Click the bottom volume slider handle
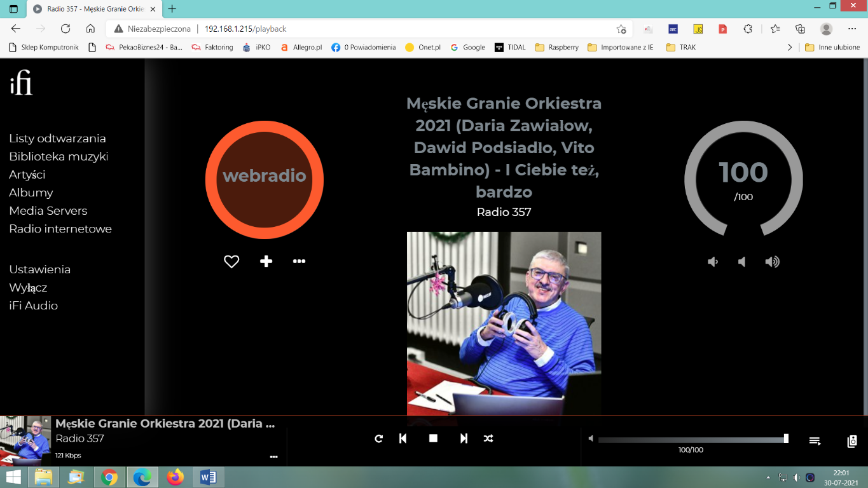The height and width of the screenshot is (488, 868). click(x=786, y=438)
